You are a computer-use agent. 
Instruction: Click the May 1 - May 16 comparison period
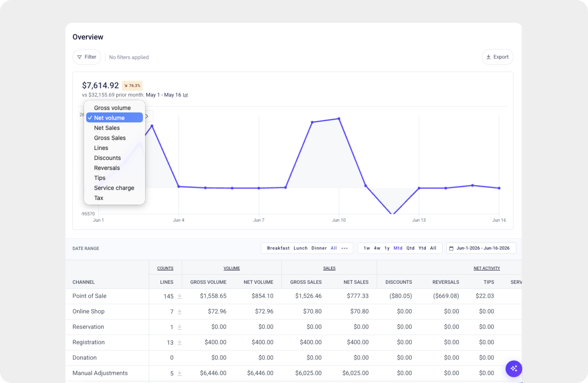[x=163, y=95]
